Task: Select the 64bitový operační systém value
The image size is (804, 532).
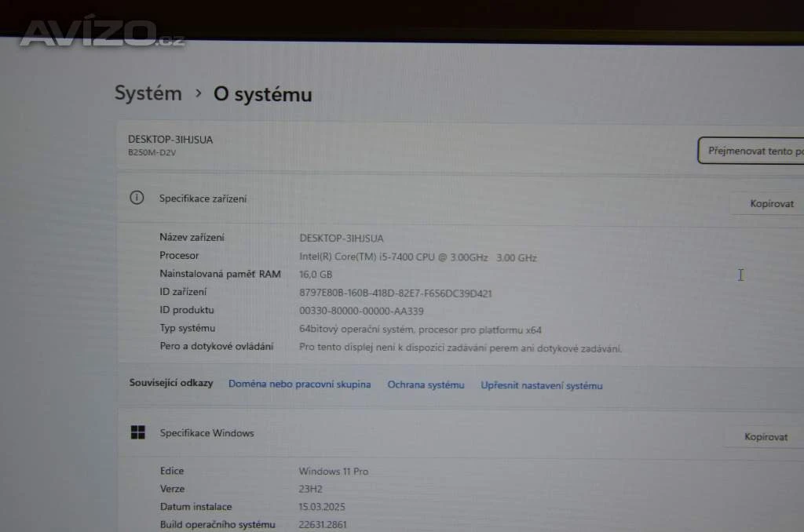Action: click(421, 330)
